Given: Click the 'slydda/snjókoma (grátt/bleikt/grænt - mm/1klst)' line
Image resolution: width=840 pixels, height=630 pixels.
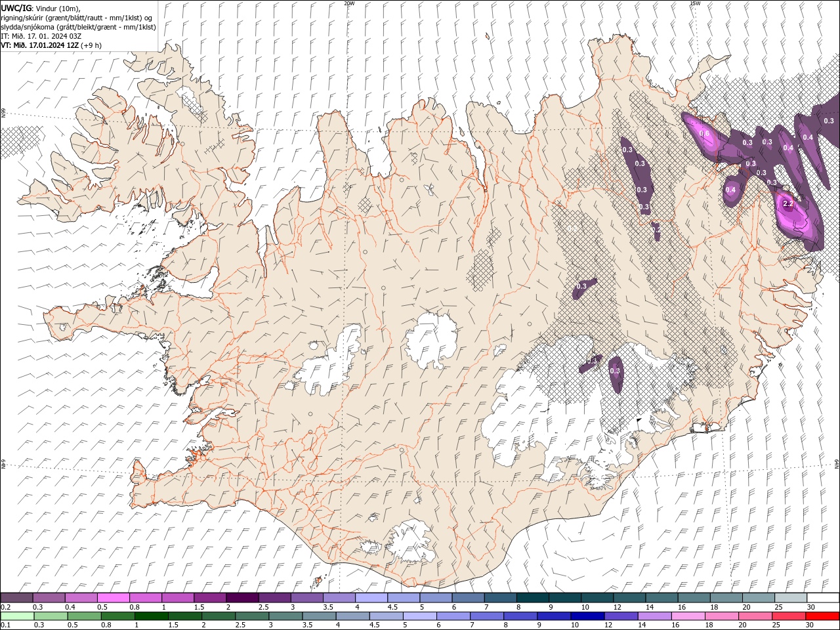Looking at the screenshot, I should 78,27.
